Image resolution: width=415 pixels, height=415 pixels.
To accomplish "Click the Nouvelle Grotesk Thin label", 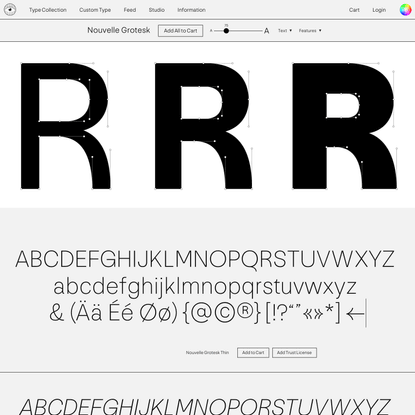I will click(207, 353).
